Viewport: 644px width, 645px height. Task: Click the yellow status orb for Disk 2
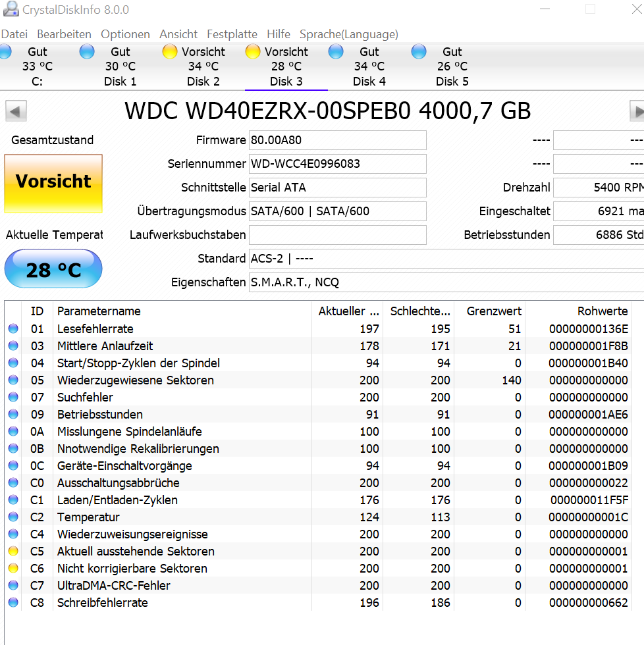tap(170, 52)
